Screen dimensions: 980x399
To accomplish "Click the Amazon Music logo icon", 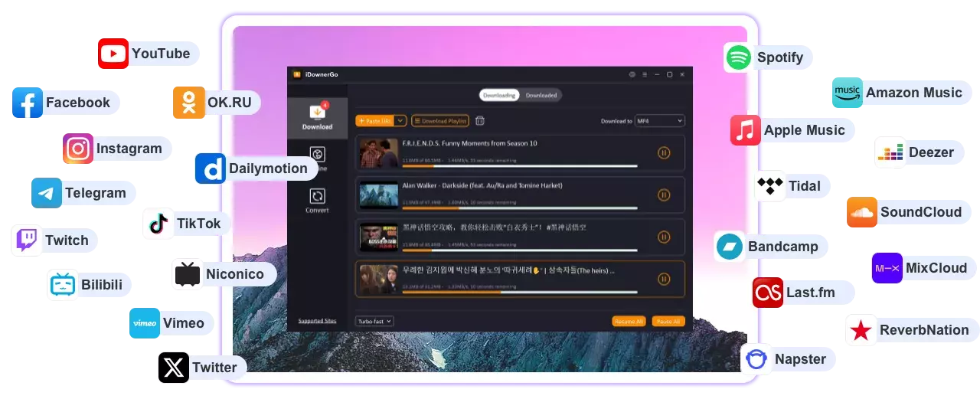I will pos(848,93).
